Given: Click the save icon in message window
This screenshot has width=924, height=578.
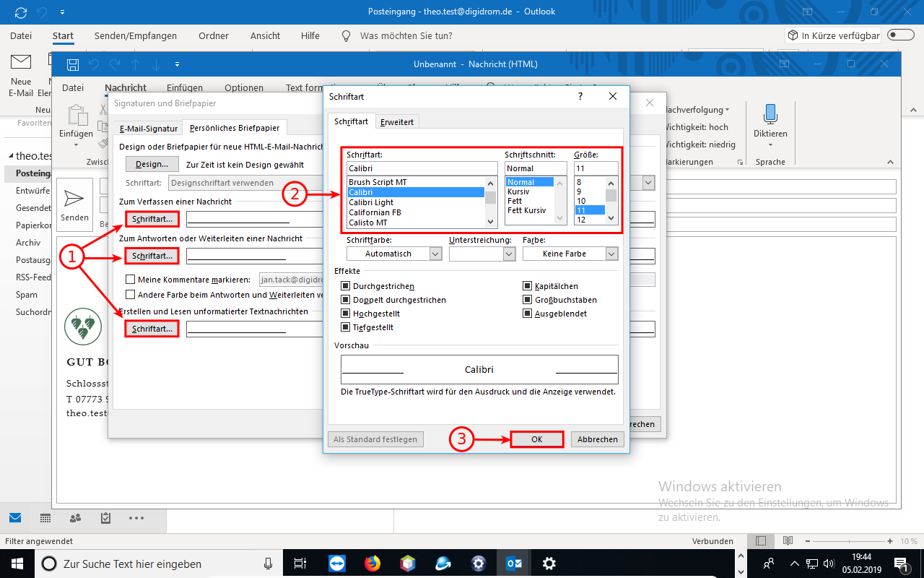Looking at the screenshot, I should point(73,64).
